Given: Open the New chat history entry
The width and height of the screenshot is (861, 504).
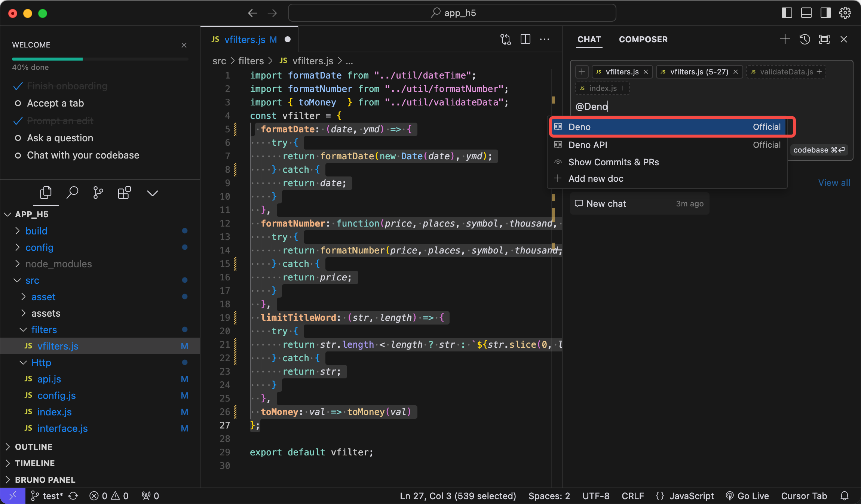Looking at the screenshot, I should 640,204.
